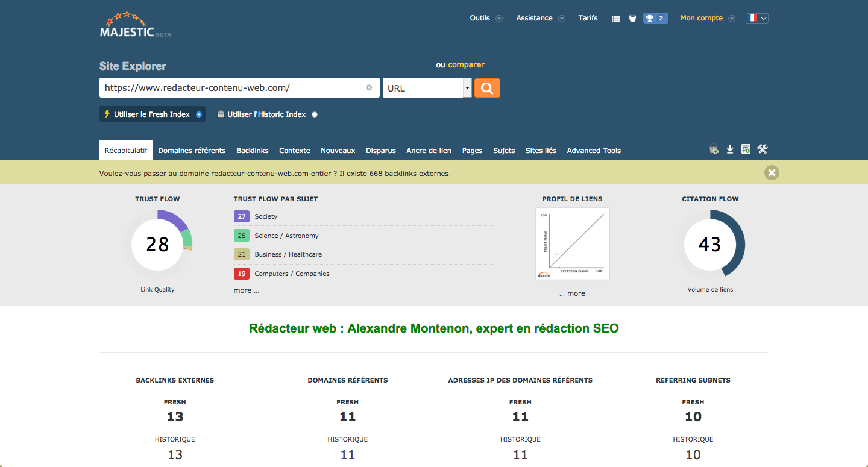
Task: Switch to the Backlinks tab
Action: pyautogui.click(x=253, y=151)
